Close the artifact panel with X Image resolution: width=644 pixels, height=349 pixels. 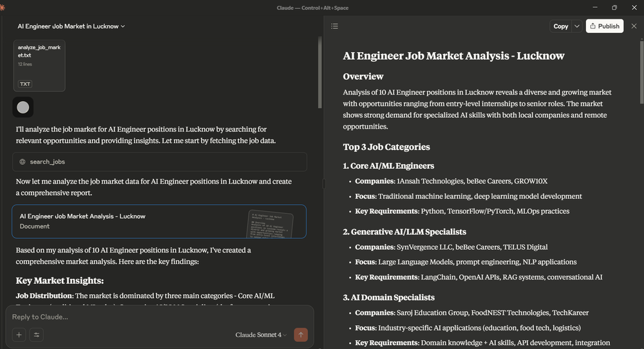pyautogui.click(x=634, y=26)
